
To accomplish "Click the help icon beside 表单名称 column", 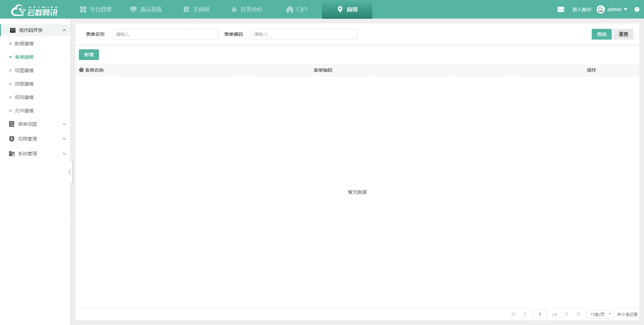I will point(81,70).
